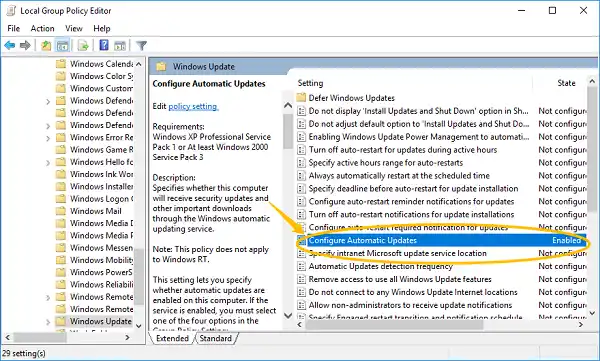Click policy icon beside 'Allow non-administrators to receive'
This screenshot has width=600, height=361.
(x=302, y=305)
